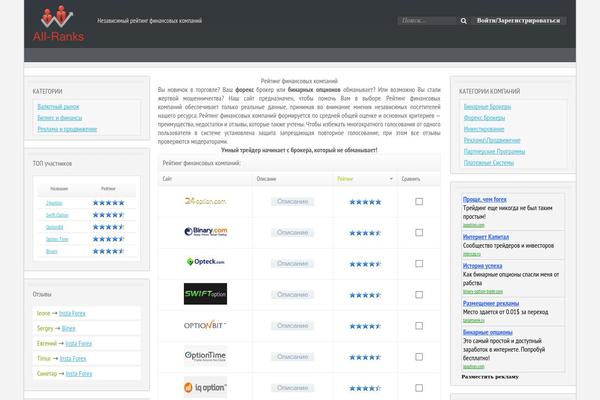Open the Opteck.com logo
Viewport: 600px width, 400px height.
click(205, 262)
